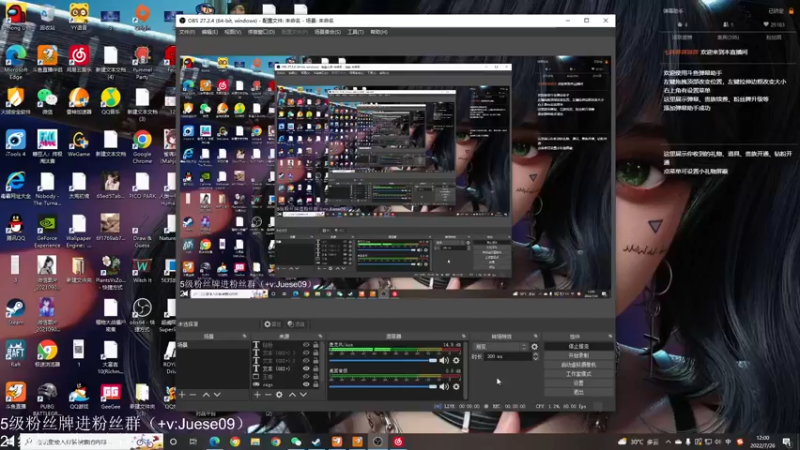
Task: Toggle visibility eye of top source row
Action: coord(306,345)
